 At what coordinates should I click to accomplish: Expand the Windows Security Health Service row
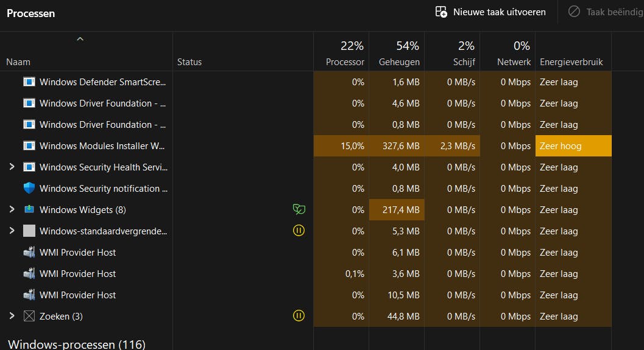tap(12, 167)
